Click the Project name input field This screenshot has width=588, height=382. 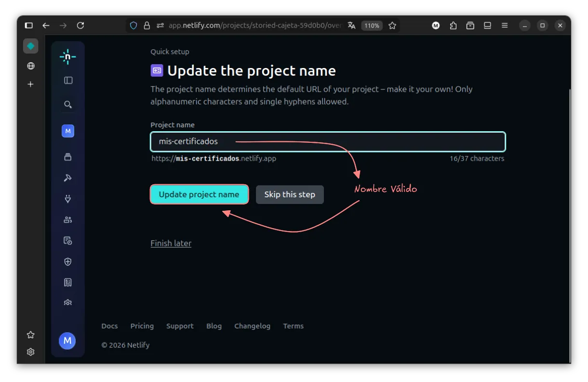328,142
